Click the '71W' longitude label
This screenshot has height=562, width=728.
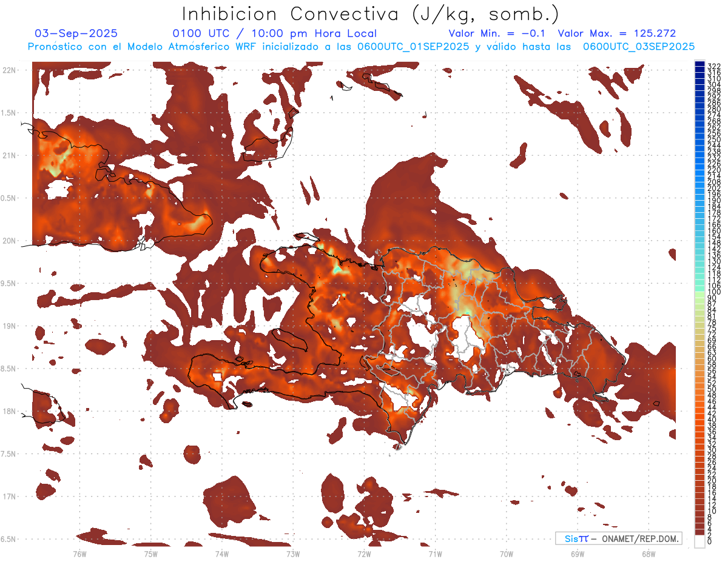point(435,554)
